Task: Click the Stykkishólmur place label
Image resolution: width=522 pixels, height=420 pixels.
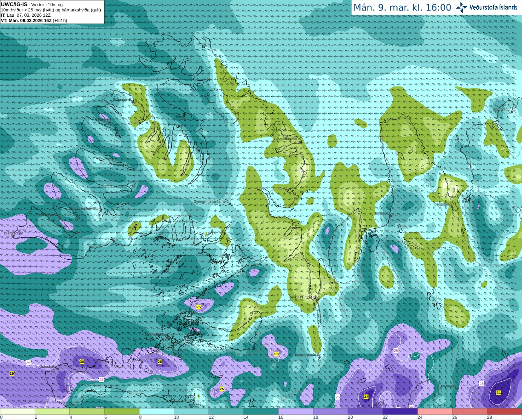Action: point(155,334)
